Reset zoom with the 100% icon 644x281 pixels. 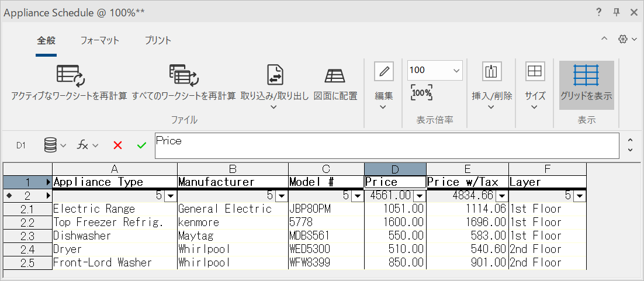pyautogui.click(x=421, y=93)
